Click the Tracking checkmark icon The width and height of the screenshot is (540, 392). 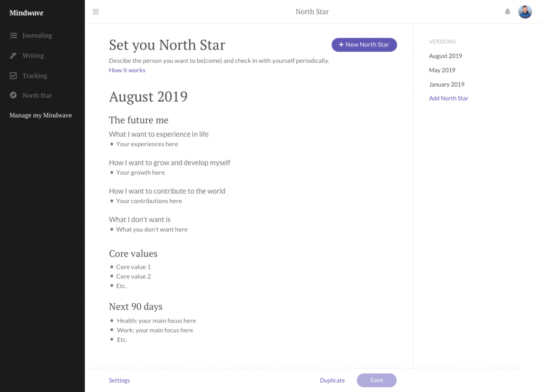tap(13, 75)
